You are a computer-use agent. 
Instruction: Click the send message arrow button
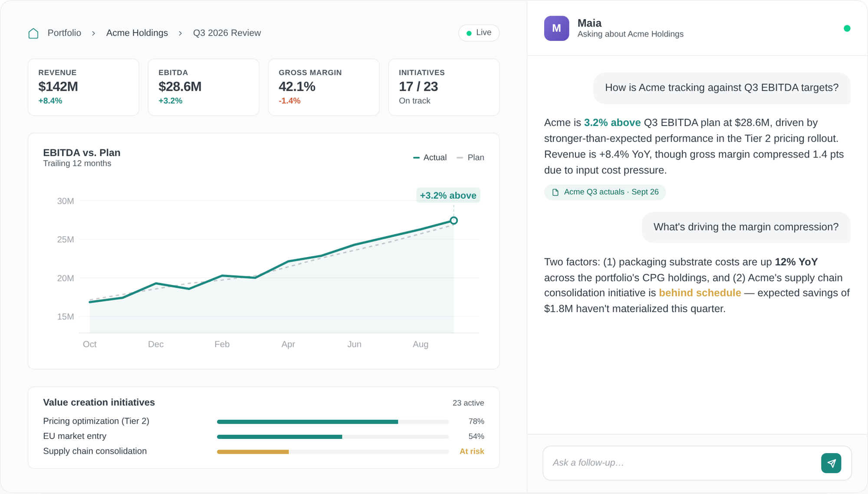(x=831, y=463)
